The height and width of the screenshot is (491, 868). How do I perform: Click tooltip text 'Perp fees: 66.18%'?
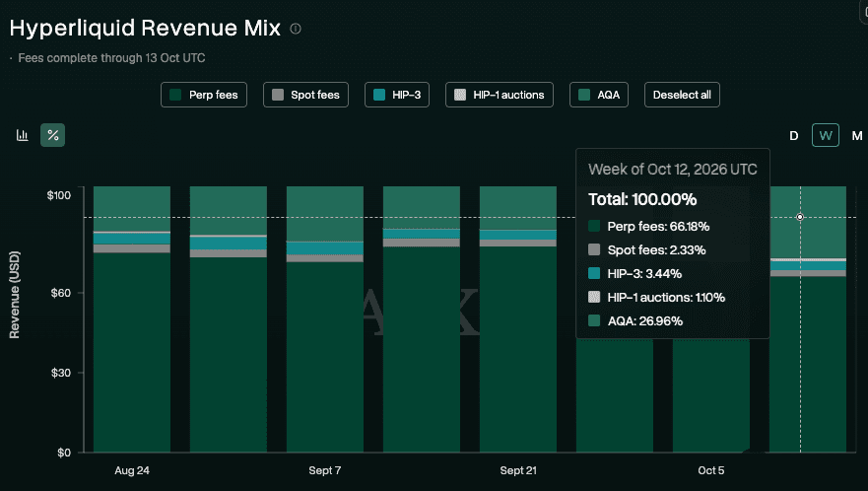658,226
